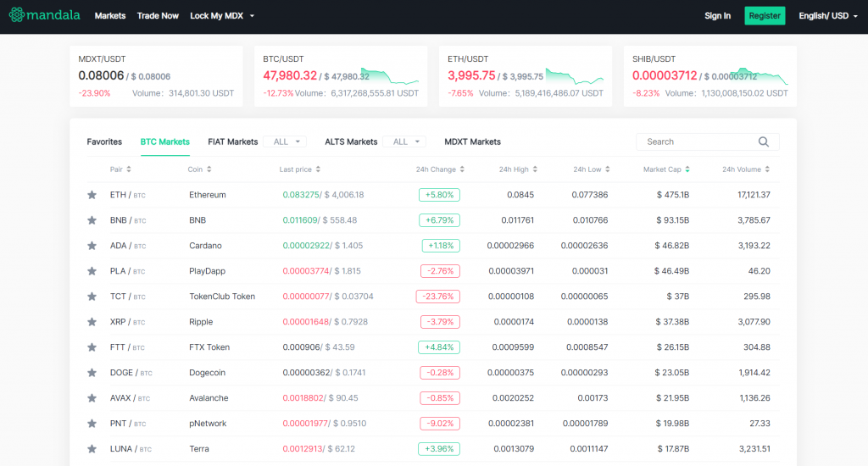Click the -23.76% change badge for TCT

click(x=438, y=297)
